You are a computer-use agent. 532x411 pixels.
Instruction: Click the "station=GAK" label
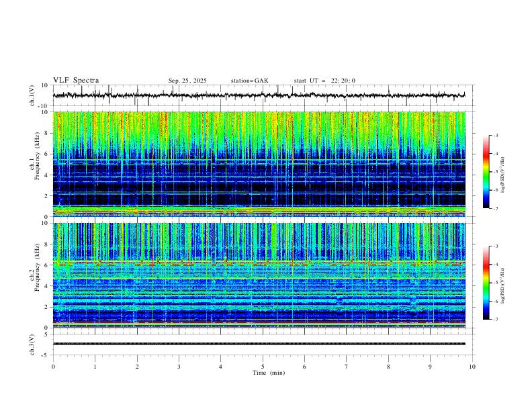click(249, 81)
